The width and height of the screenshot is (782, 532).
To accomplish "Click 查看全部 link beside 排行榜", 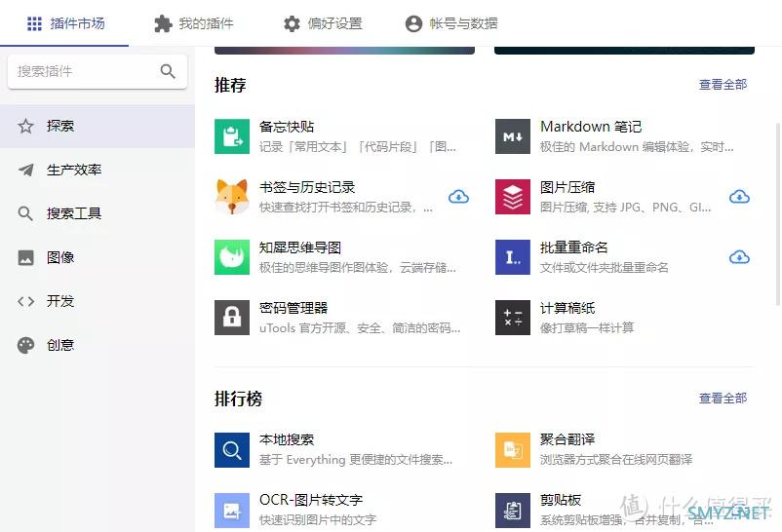I will point(723,398).
